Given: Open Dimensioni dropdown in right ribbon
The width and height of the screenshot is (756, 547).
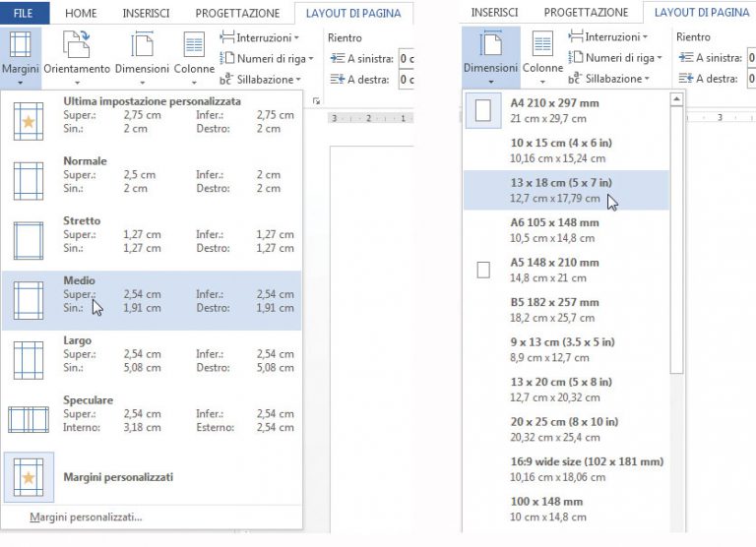Looking at the screenshot, I should [x=491, y=57].
